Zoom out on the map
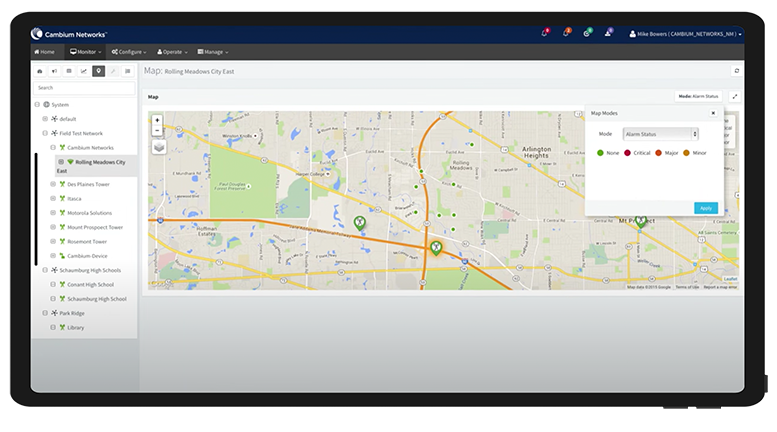Viewport: 777px width, 432px height. click(157, 131)
